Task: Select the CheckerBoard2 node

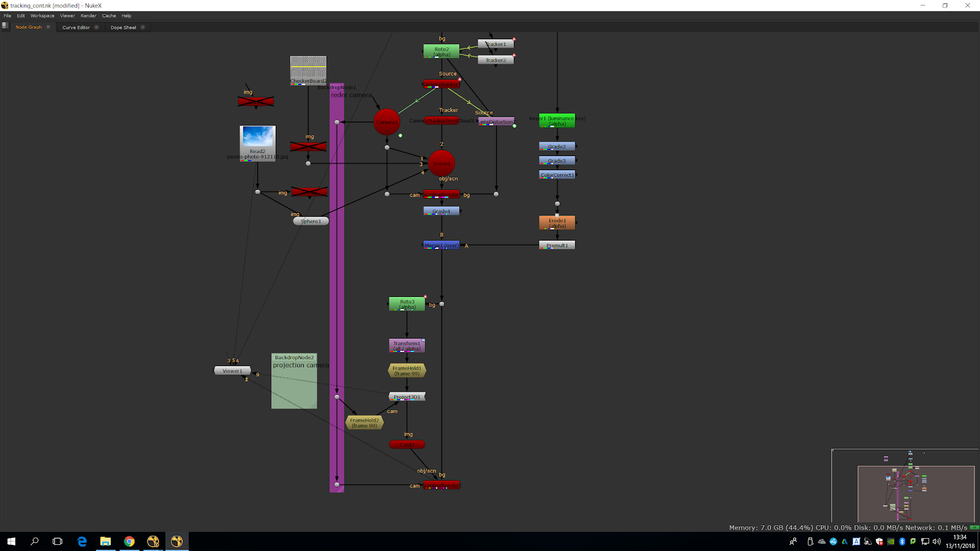Action: [x=308, y=69]
